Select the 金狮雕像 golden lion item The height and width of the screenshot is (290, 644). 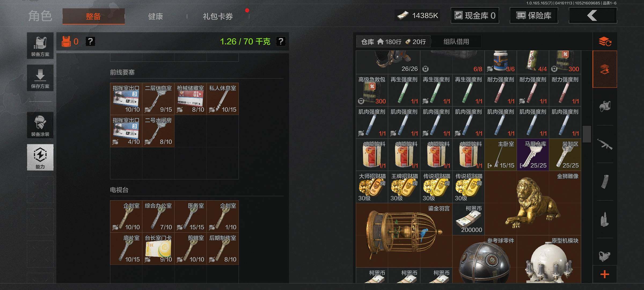click(533, 203)
